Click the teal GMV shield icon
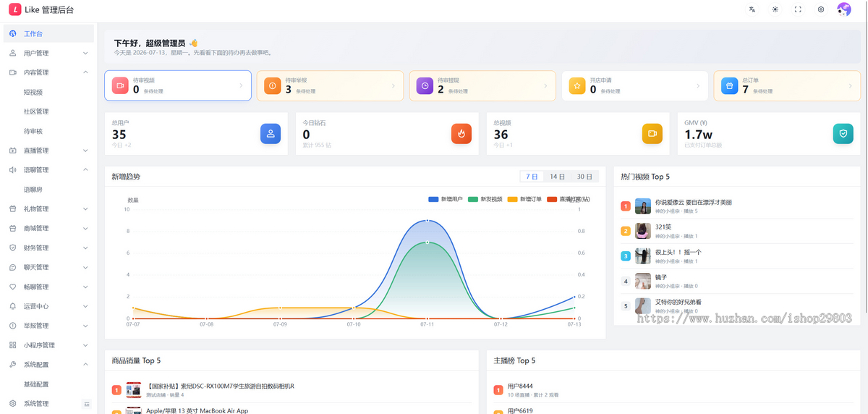The width and height of the screenshot is (868, 414). (843, 134)
